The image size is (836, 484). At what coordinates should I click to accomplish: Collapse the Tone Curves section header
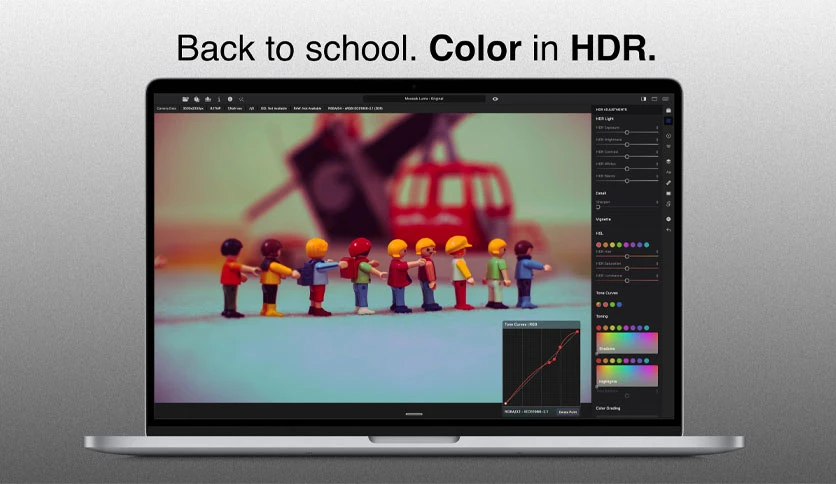point(607,293)
